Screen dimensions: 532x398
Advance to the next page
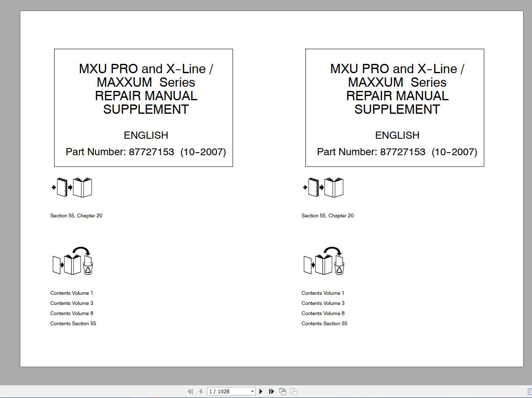261,391
